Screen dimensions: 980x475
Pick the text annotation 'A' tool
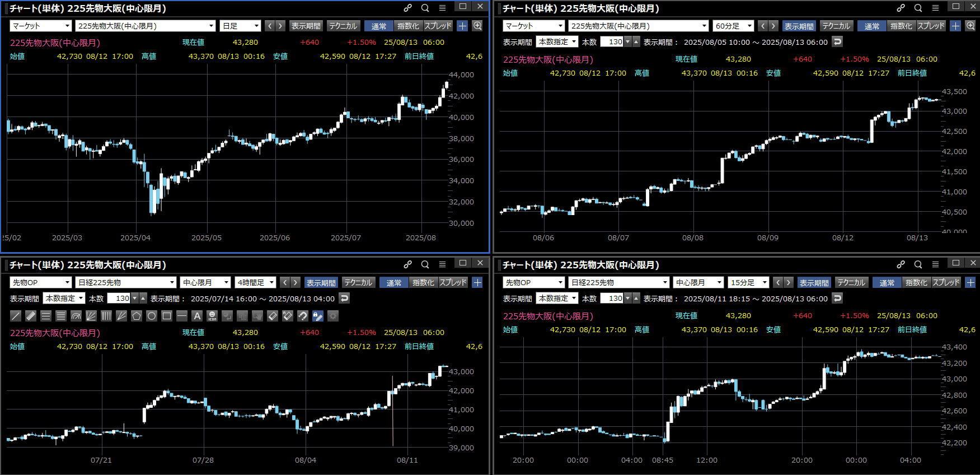197,316
